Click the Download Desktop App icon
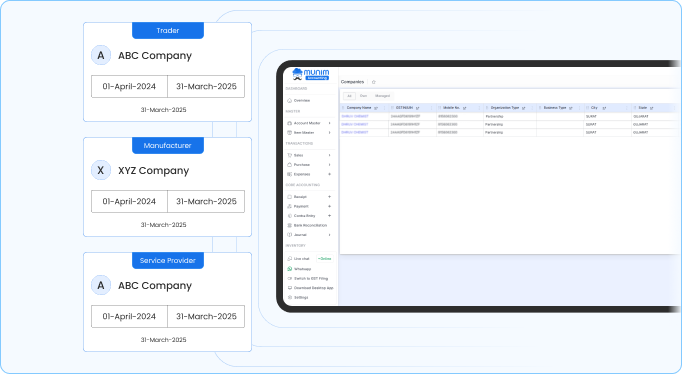Image resolution: width=682 pixels, height=374 pixels. click(289, 288)
